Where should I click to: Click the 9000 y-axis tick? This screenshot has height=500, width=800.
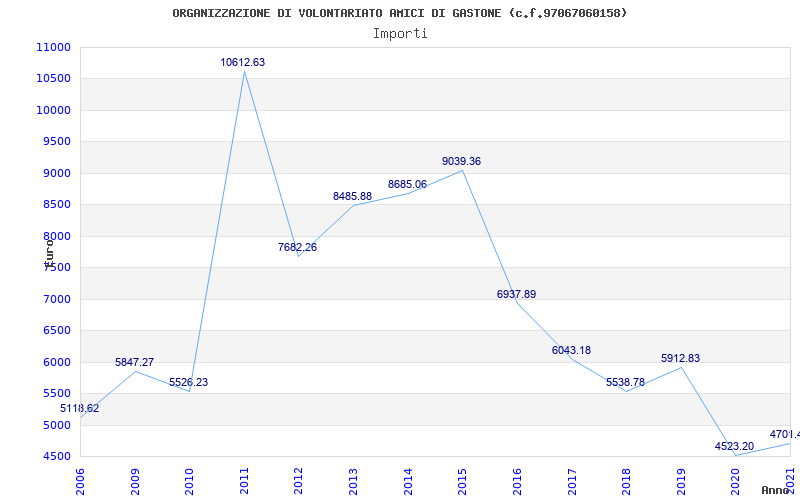pos(56,173)
